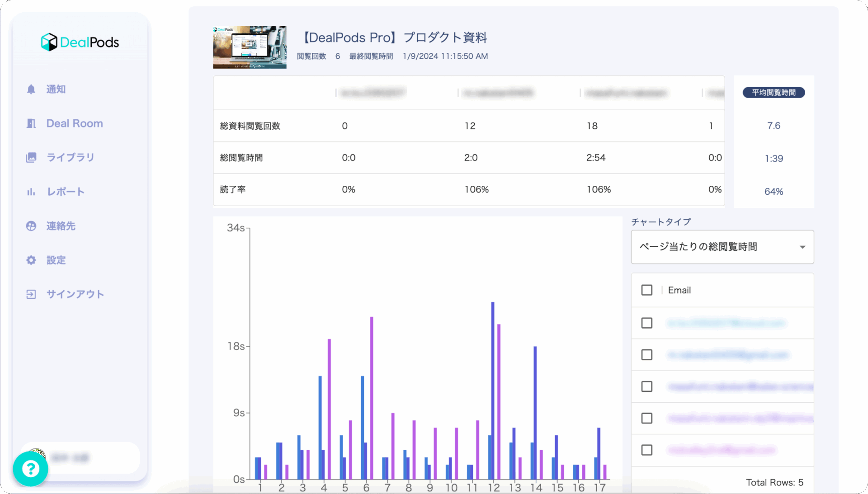Toggle the Email header select-all checkbox
Viewport: 868px width, 494px height.
647,290
